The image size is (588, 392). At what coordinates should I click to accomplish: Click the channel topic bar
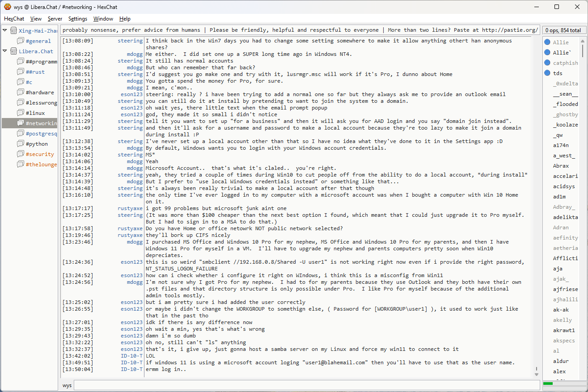pyautogui.click(x=300, y=30)
